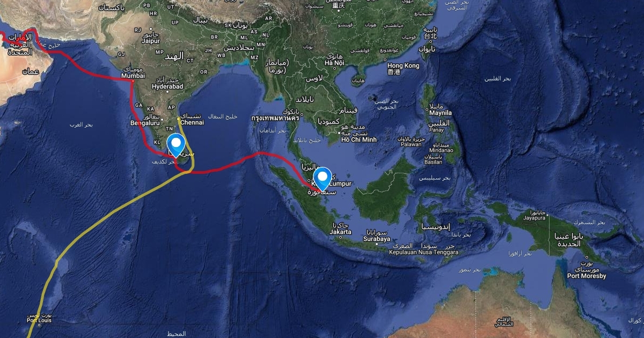
Task: Click the Chennai city label
Action: click(193, 122)
